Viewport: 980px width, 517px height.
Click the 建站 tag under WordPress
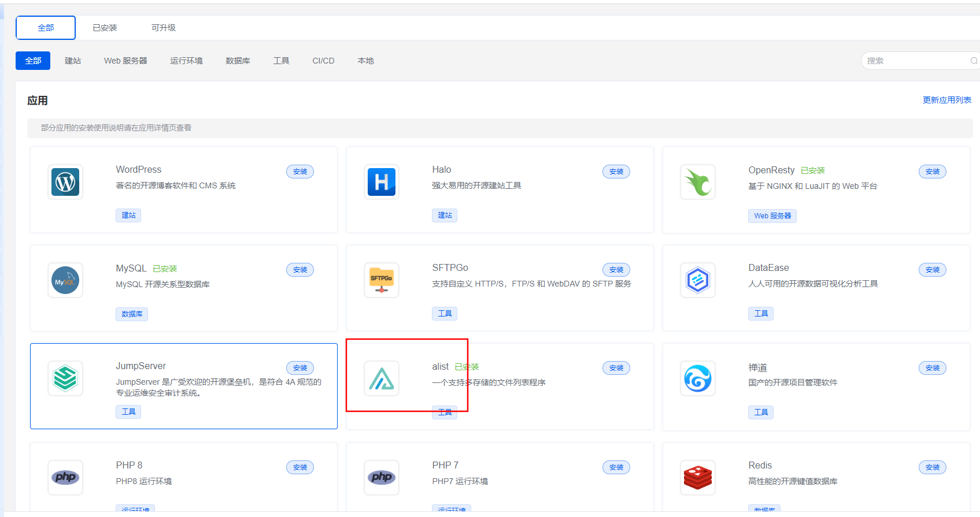click(x=128, y=215)
